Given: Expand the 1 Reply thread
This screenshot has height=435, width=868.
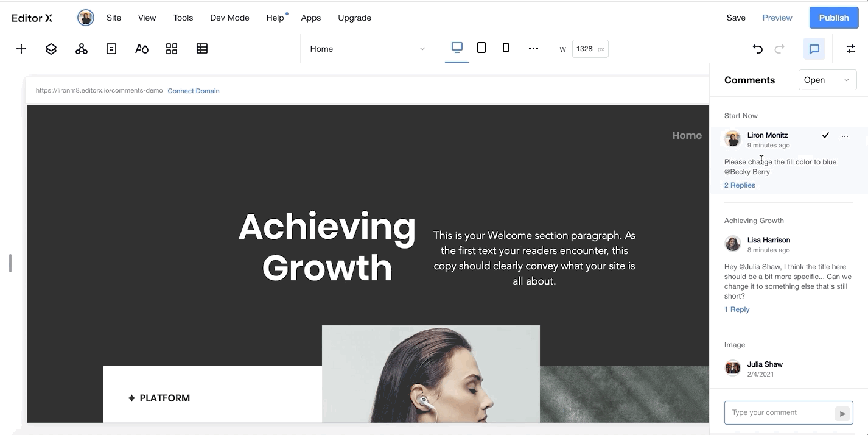Looking at the screenshot, I should pos(737,309).
